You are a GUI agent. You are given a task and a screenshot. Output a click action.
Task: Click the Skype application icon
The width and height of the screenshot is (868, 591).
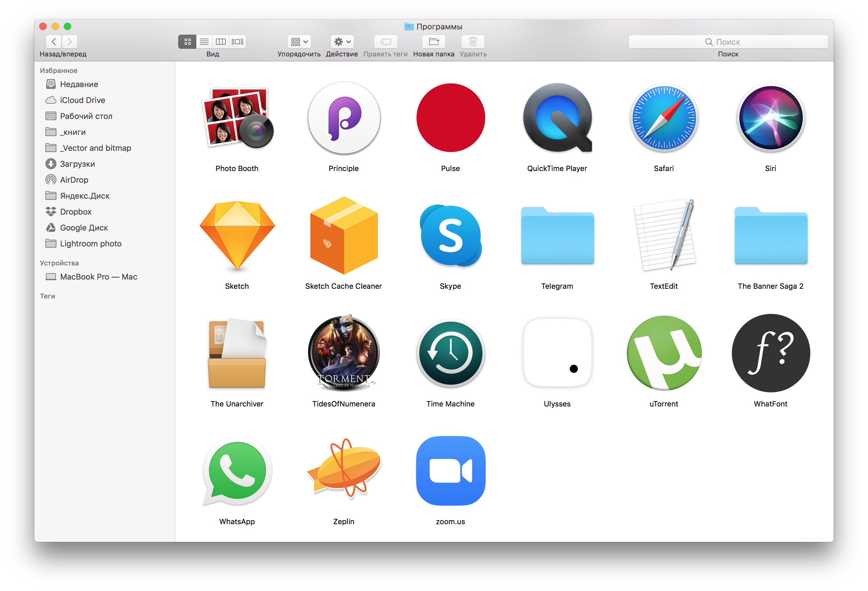pyautogui.click(x=451, y=235)
